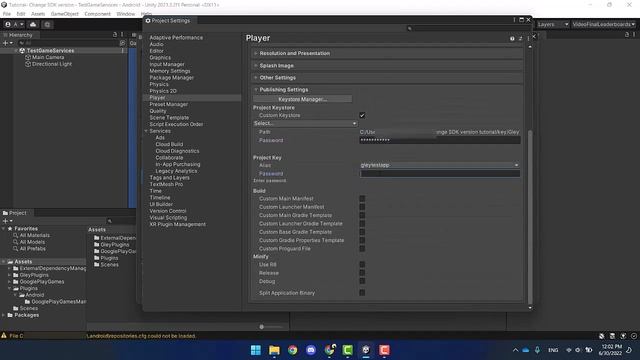Open Chrome from the taskbar
The height and width of the screenshot is (360, 640).
[293, 350]
